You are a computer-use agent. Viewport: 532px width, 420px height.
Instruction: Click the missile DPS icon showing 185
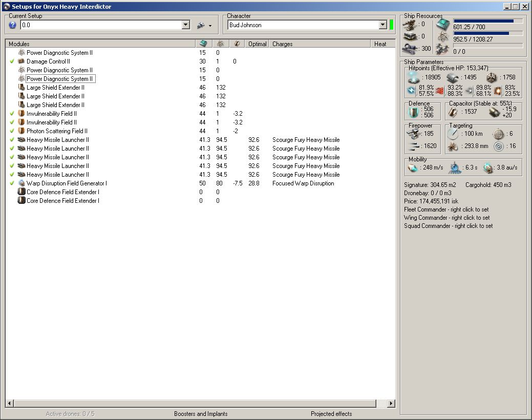[x=414, y=134]
